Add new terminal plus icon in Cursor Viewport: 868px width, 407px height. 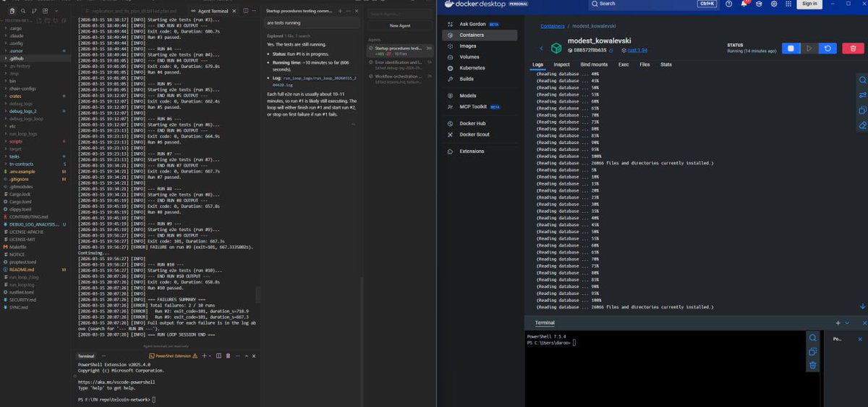[203, 356]
